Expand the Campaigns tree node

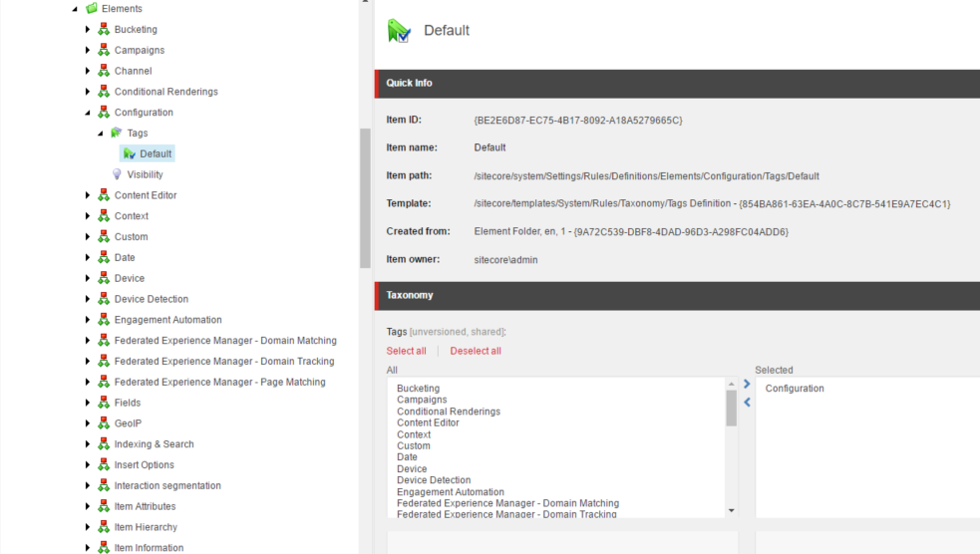[88, 50]
